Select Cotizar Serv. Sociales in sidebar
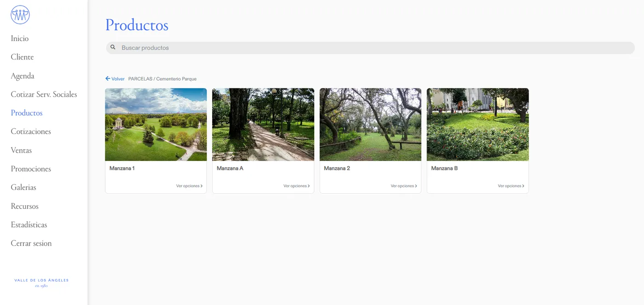 (44, 94)
